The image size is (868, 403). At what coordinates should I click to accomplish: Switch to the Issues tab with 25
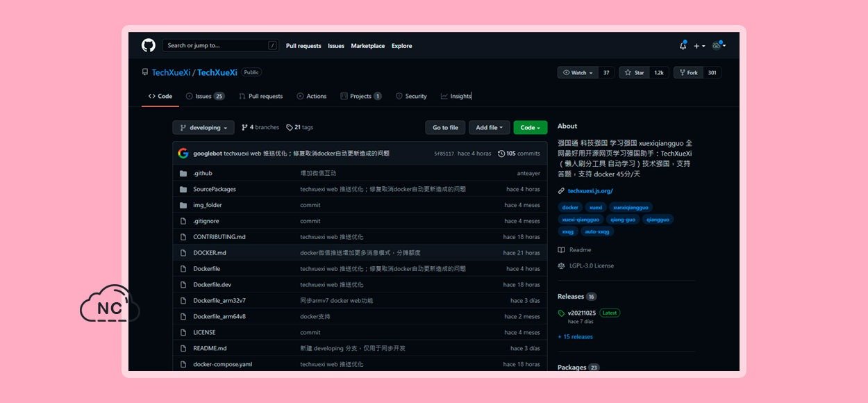[205, 96]
